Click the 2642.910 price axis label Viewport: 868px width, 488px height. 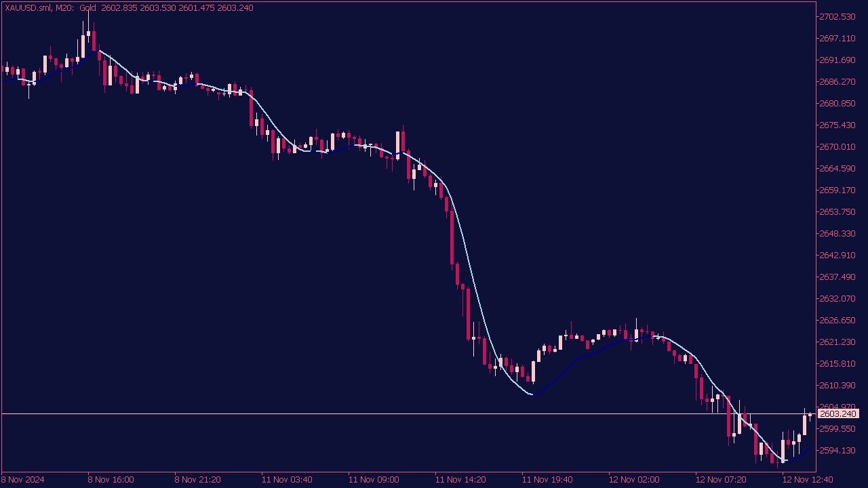pyautogui.click(x=838, y=255)
